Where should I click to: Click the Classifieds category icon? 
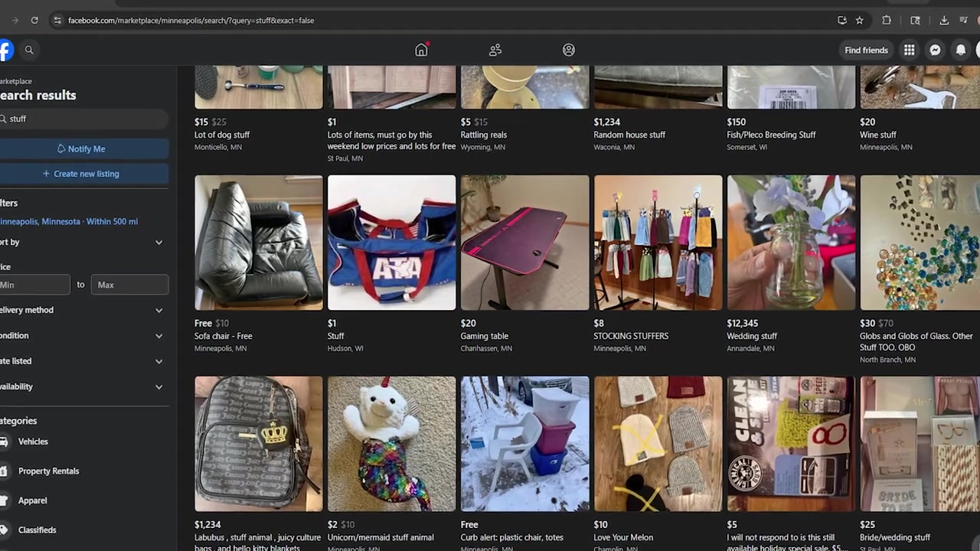tap(4, 530)
